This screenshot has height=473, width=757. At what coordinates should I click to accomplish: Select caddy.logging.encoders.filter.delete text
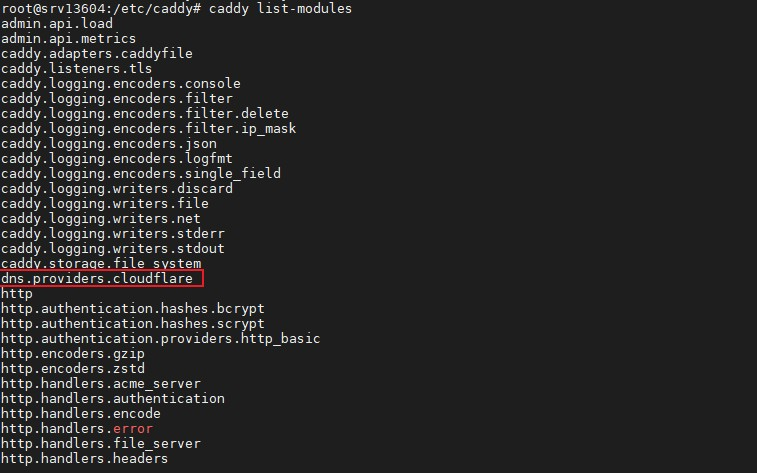click(145, 113)
